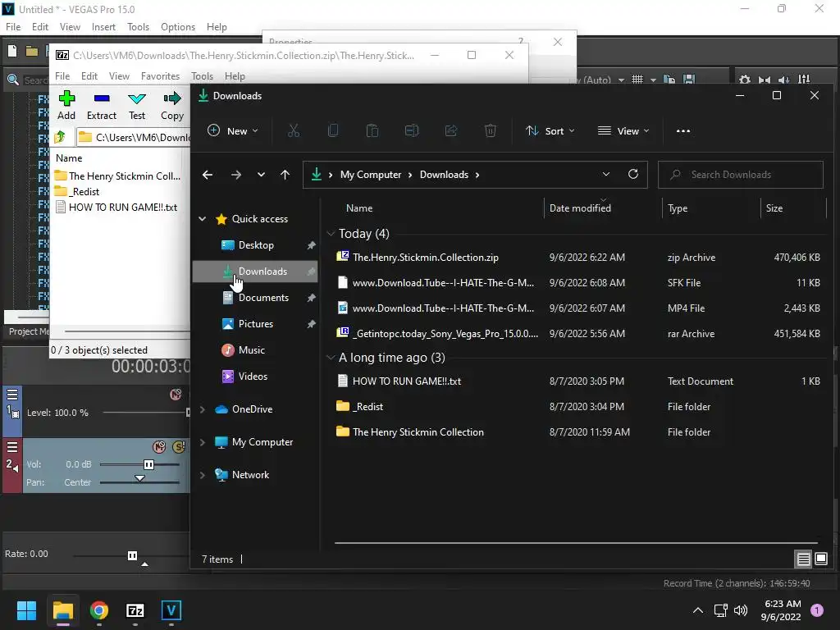Go up to parent folder in Explorer
Screen dimensions: 840x630
(285, 175)
